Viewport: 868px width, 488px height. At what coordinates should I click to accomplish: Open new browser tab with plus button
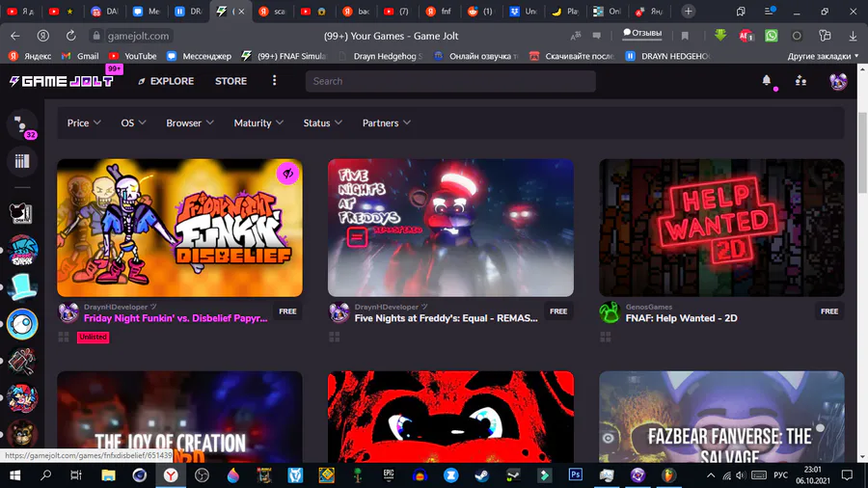pos(688,11)
